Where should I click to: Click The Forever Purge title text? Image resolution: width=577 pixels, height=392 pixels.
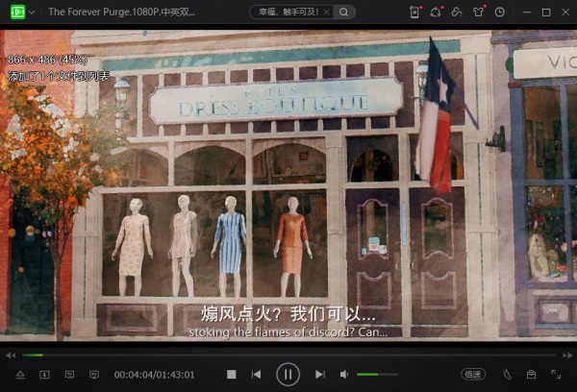pos(122,12)
